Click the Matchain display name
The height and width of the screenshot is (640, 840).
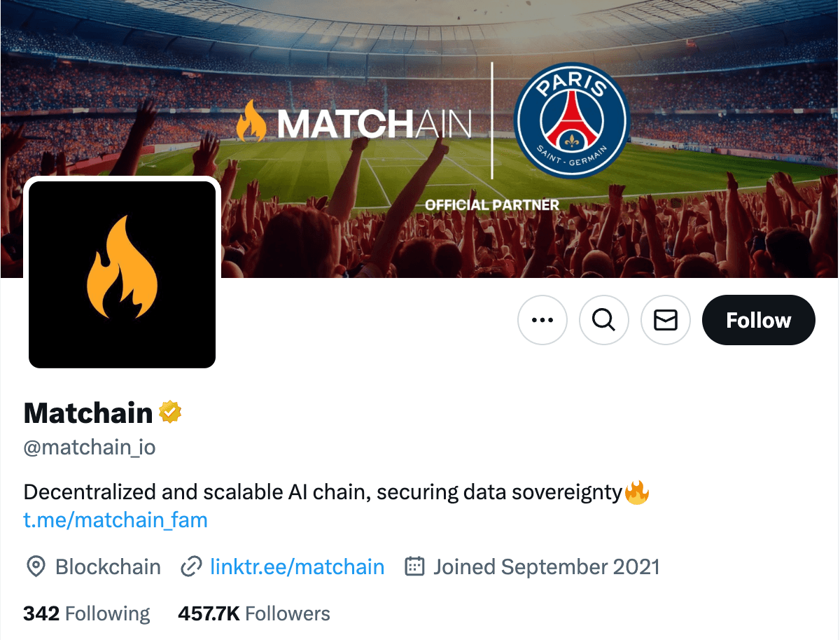coord(88,413)
